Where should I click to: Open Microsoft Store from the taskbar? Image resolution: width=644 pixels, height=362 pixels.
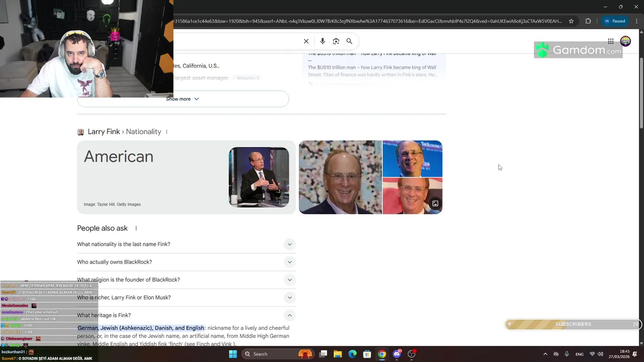pos(367,354)
